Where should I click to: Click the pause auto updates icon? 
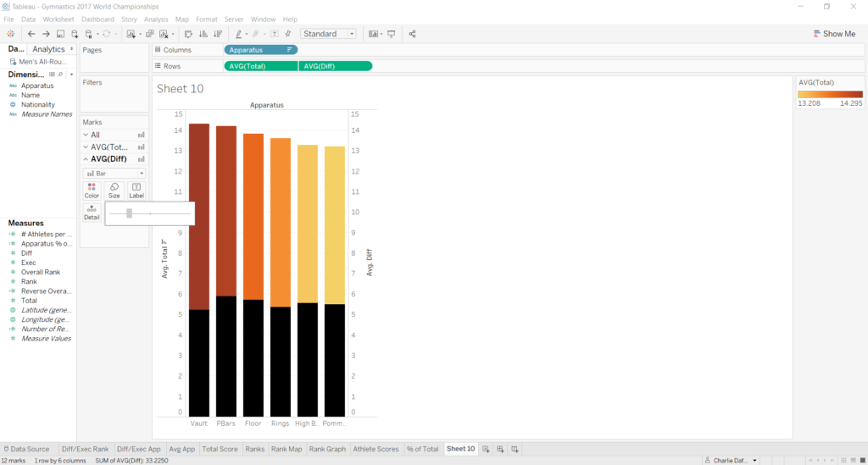click(x=89, y=34)
